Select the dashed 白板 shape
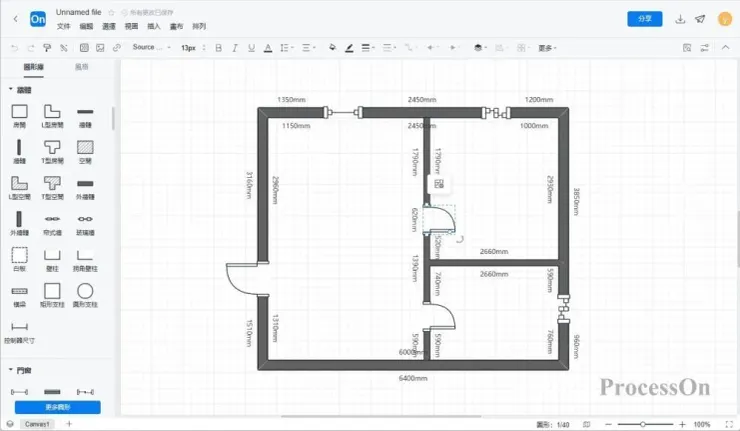This screenshot has width=740, height=431. (x=19, y=259)
